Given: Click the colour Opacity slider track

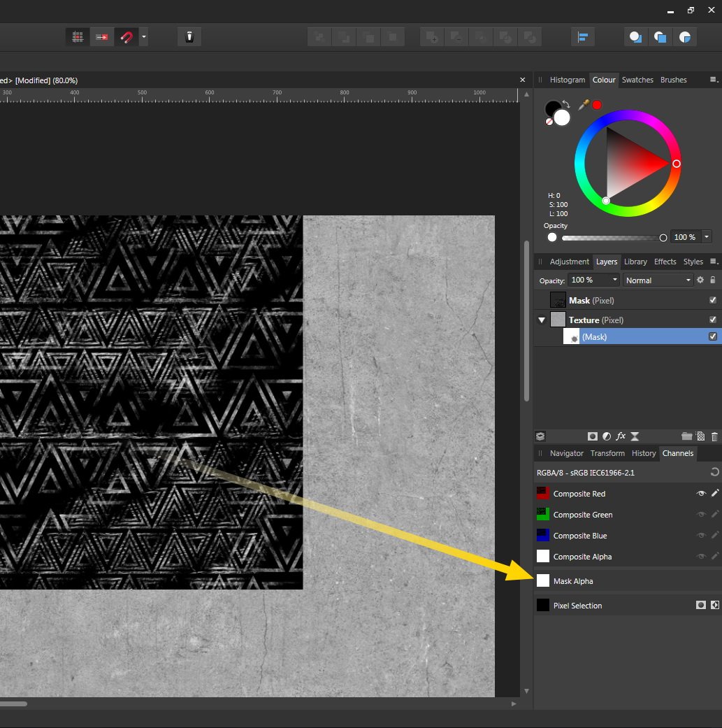Looking at the screenshot, I should coord(612,238).
